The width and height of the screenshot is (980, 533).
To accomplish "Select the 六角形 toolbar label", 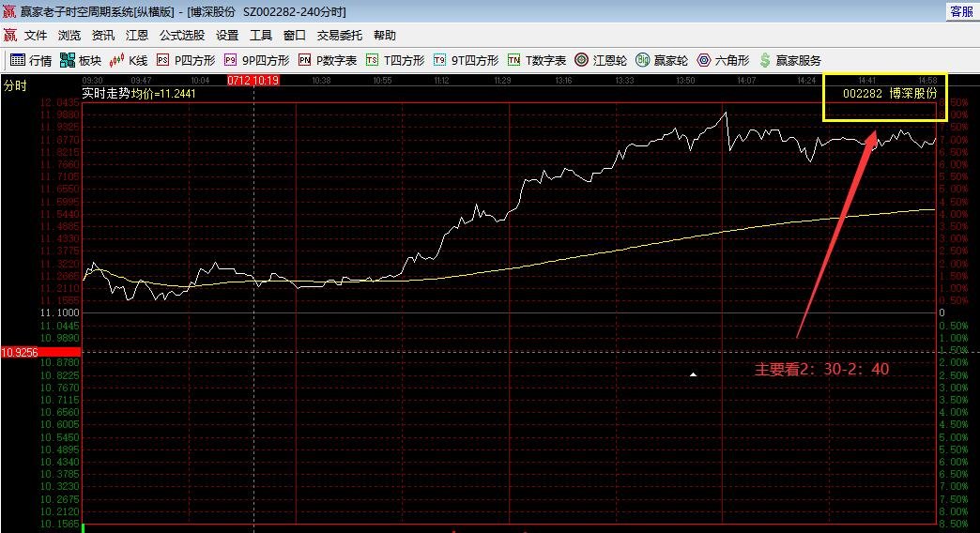I will tap(732, 61).
